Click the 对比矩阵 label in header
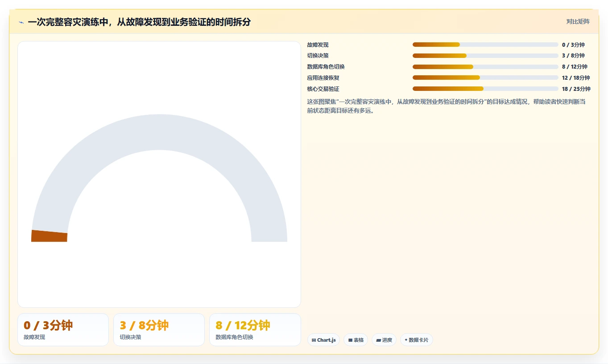The image size is (608, 364). pyautogui.click(x=578, y=21)
